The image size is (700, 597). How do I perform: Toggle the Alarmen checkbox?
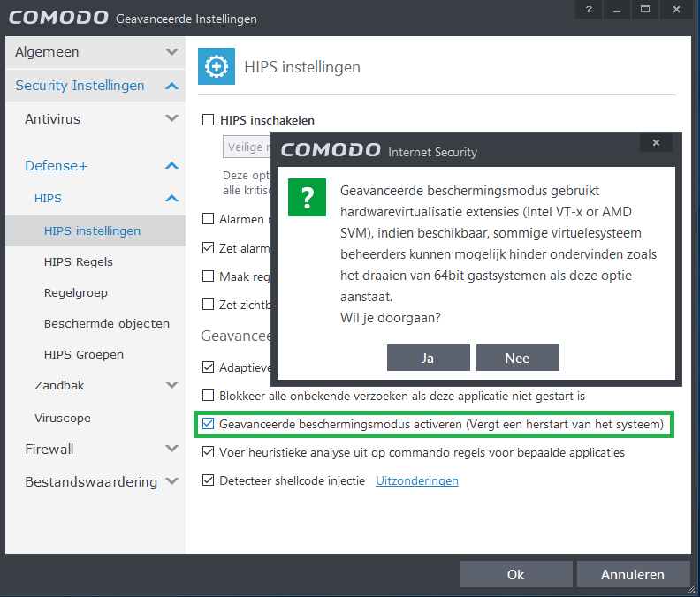point(208,219)
